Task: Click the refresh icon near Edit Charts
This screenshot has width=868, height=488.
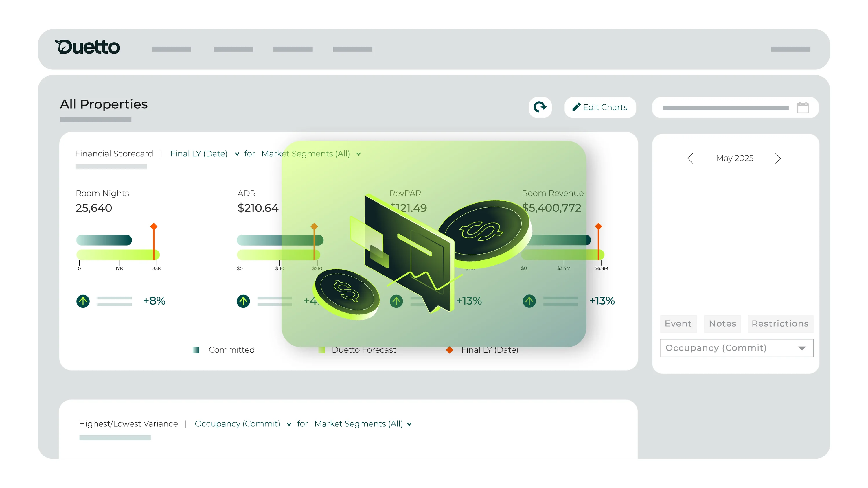Action: point(540,107)
